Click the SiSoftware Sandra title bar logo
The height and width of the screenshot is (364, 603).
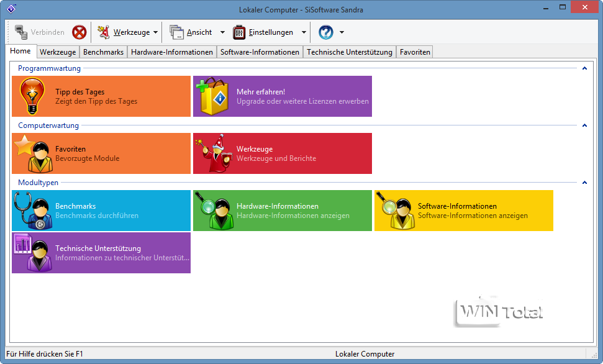point(12,9)
